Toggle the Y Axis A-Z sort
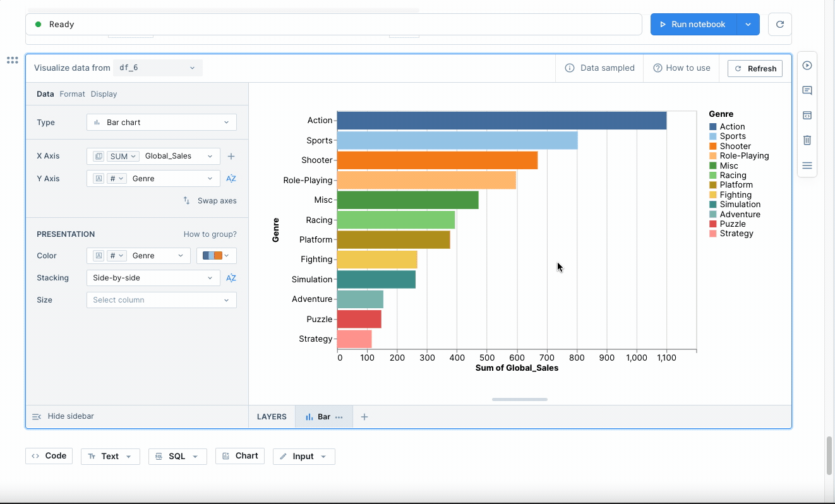The width and height of the screenshot is (835, 504). coord(231,179)
